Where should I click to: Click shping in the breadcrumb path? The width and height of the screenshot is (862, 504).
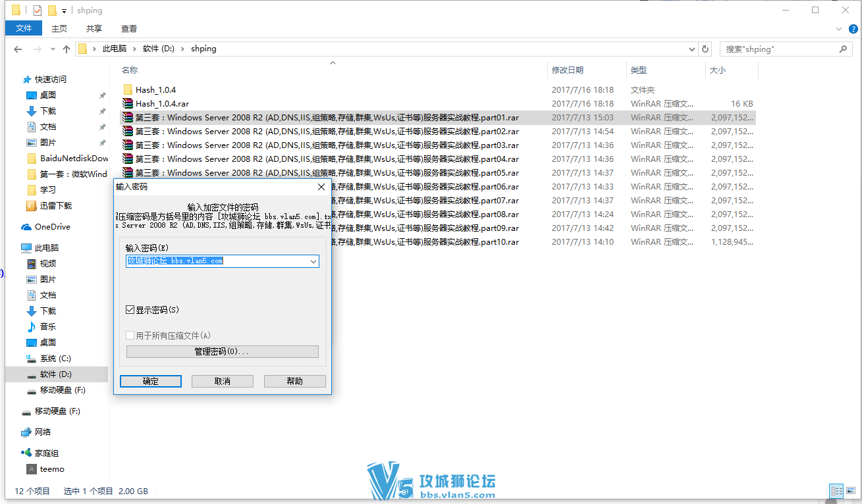tap(203, 49)
